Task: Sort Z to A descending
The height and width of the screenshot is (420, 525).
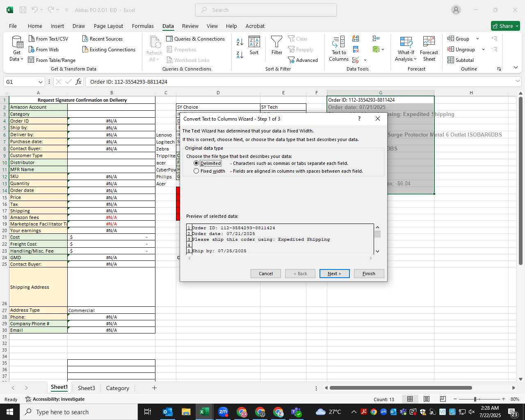Action: pyautogui.click(x=240, y=55)
